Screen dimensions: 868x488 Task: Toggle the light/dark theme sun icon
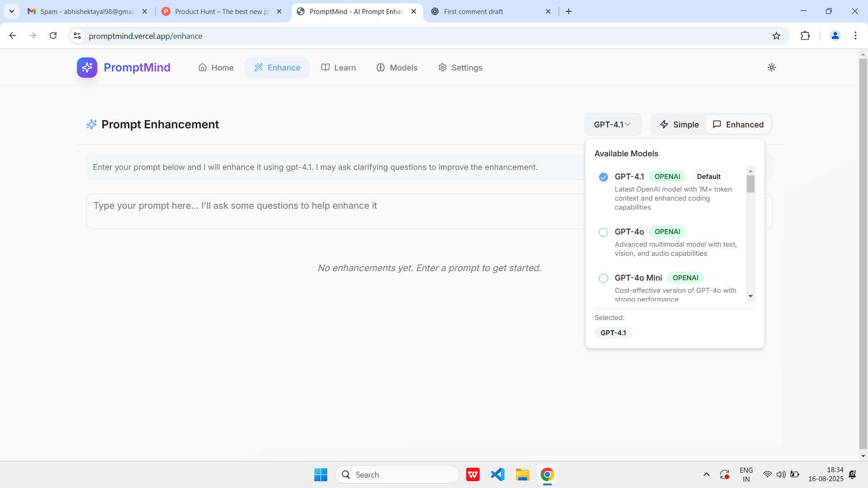[772, 67]
